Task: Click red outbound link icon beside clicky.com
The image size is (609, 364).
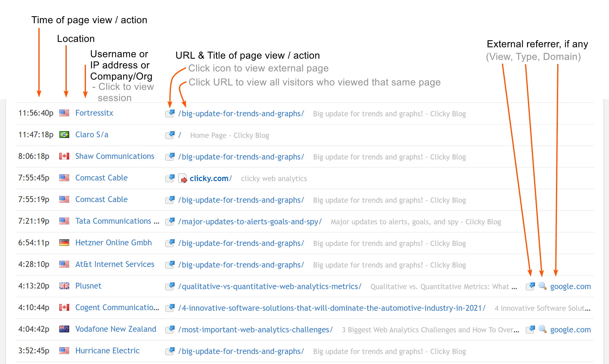Action: coord(183,178)
